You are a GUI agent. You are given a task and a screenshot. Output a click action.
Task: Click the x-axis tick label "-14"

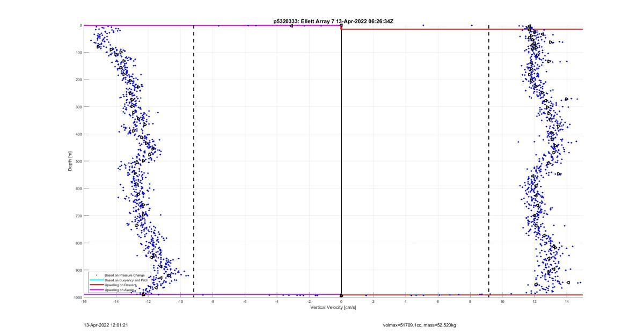point(116,301)
